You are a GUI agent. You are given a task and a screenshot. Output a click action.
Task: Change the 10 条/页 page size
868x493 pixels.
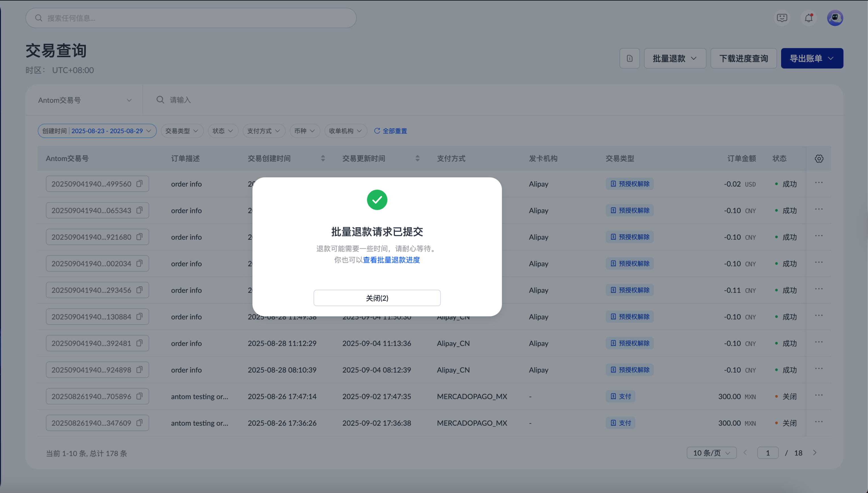click(x=711, y=453)
